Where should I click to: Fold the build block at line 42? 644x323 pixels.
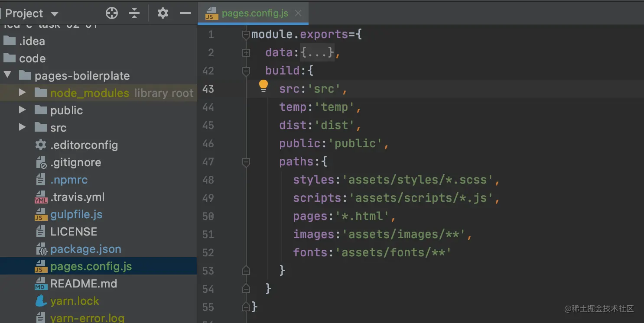coord(246,71)
